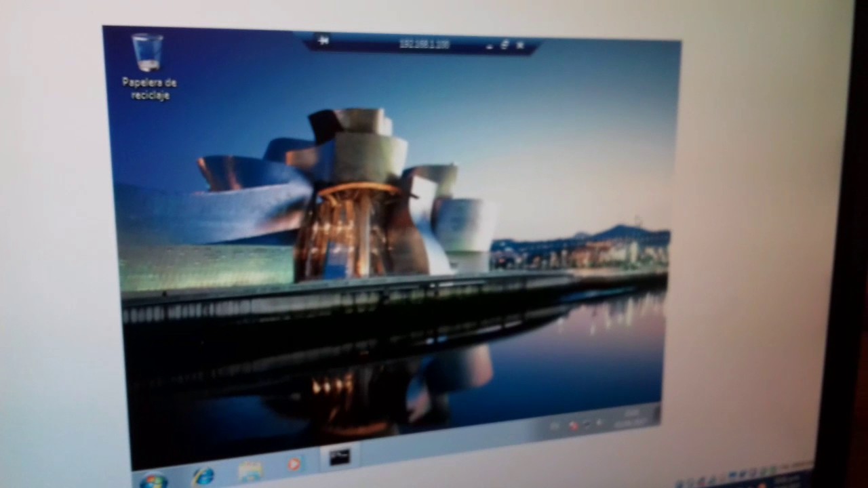Click the Papelera de reciclaje label
Screen dimensions: 868x488
149,89
